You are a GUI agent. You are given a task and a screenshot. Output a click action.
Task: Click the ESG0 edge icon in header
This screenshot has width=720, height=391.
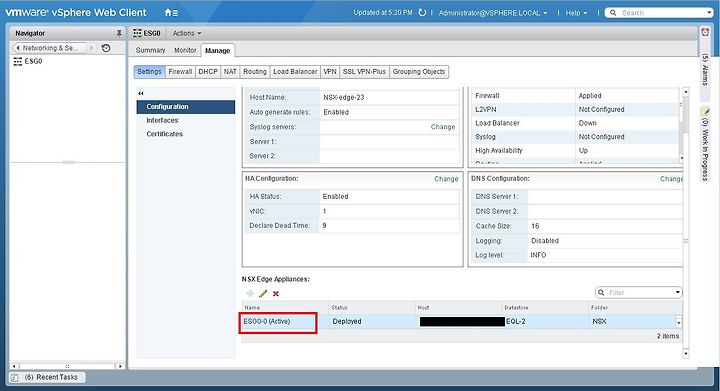point(137,33)
